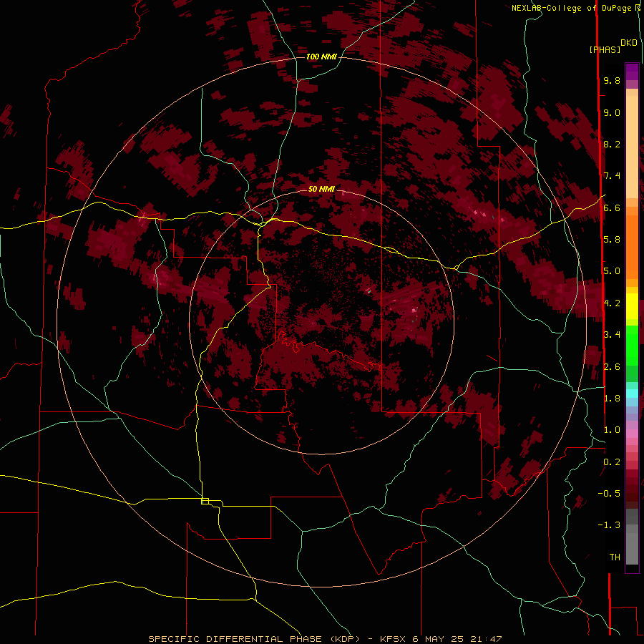Select the 9.0 value on the color scale

[x=612, y=112]
